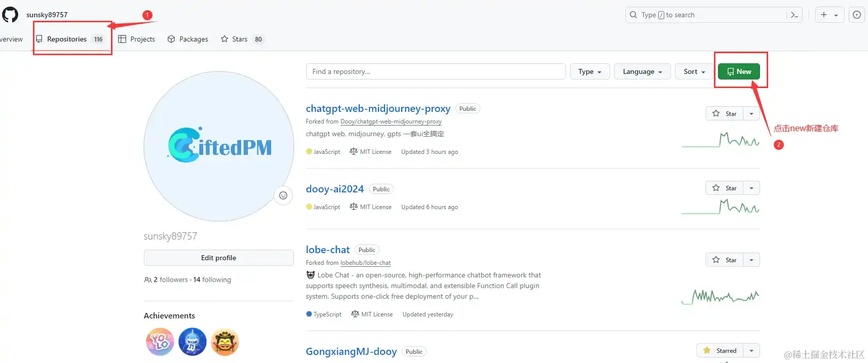Image resolution: width=868 pixels, height=363 pixels.
Task: Click the Public badge beside lobe-chat
Action: click(x=367, y=250)
